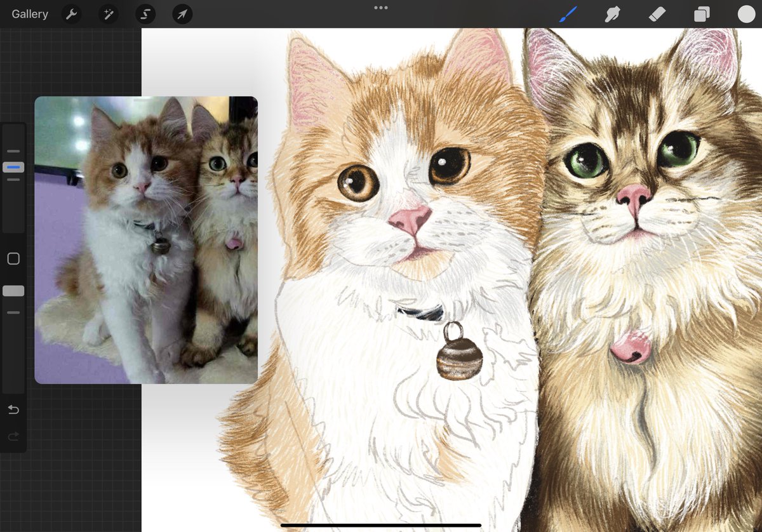Select the Selection S-shaped tool
Viewport: 762px width, 532px height.
(x=145, y=14)
